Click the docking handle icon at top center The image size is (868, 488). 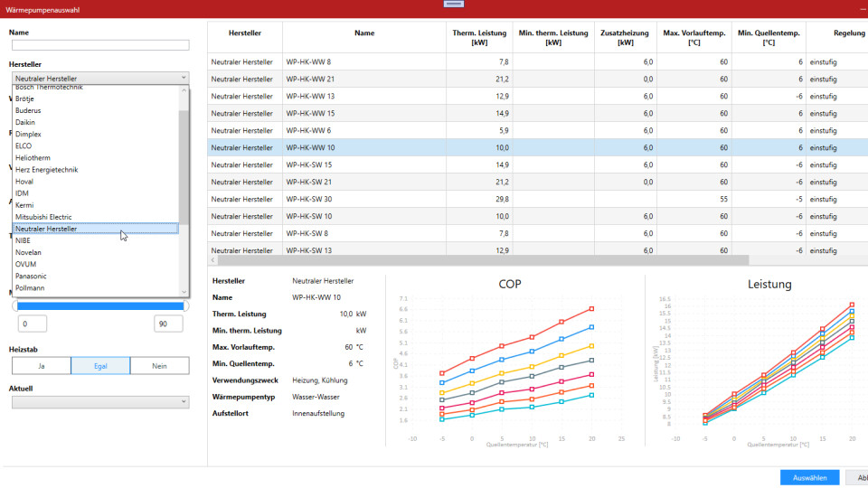point(452,4)
